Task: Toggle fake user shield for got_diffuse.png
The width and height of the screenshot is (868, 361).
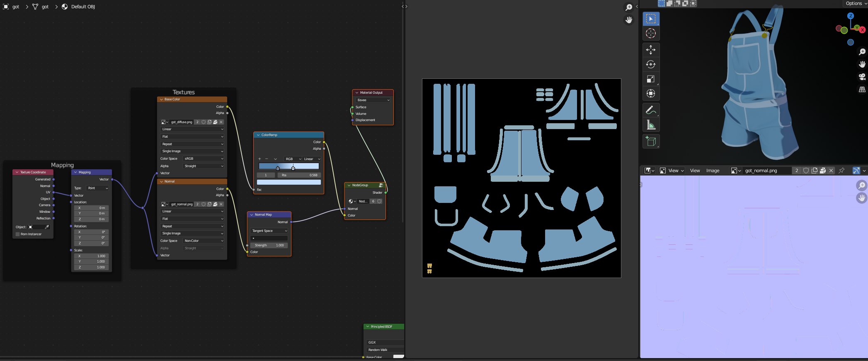Action: coord(204,122)
